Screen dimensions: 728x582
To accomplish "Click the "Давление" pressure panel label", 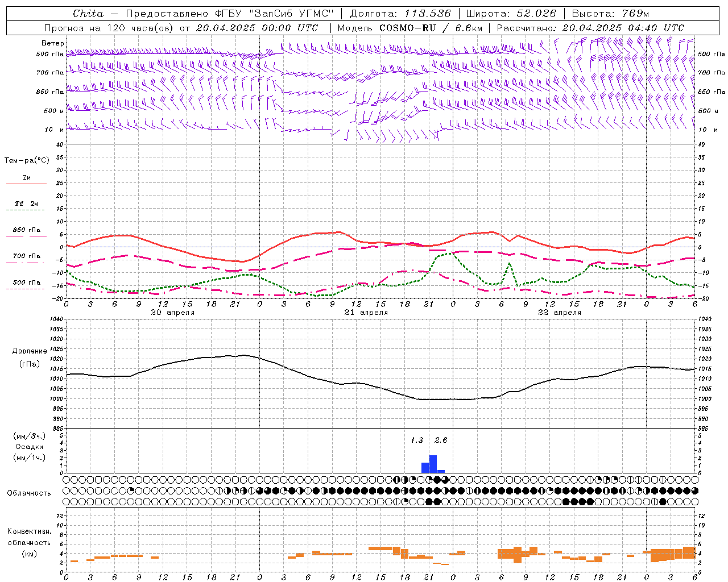I will 29,351.
